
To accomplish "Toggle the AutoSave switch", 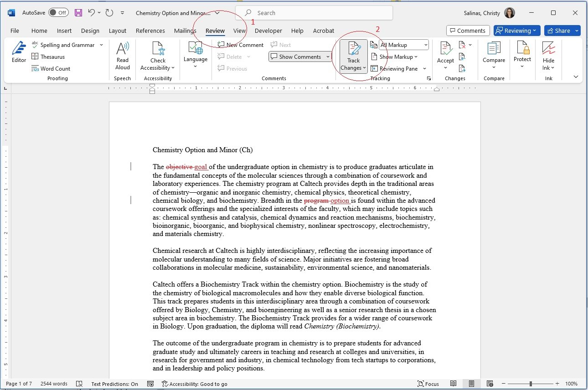I will 58,13.
